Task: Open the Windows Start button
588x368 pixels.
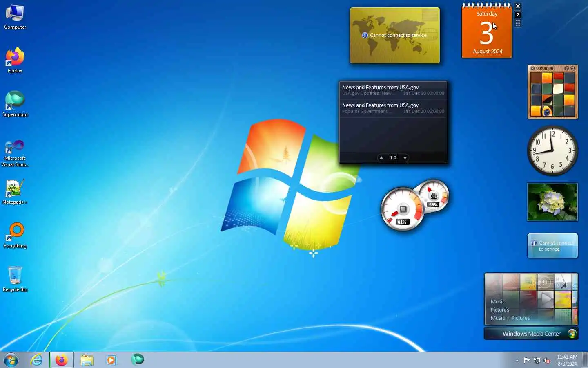Action: coord(11,360)
